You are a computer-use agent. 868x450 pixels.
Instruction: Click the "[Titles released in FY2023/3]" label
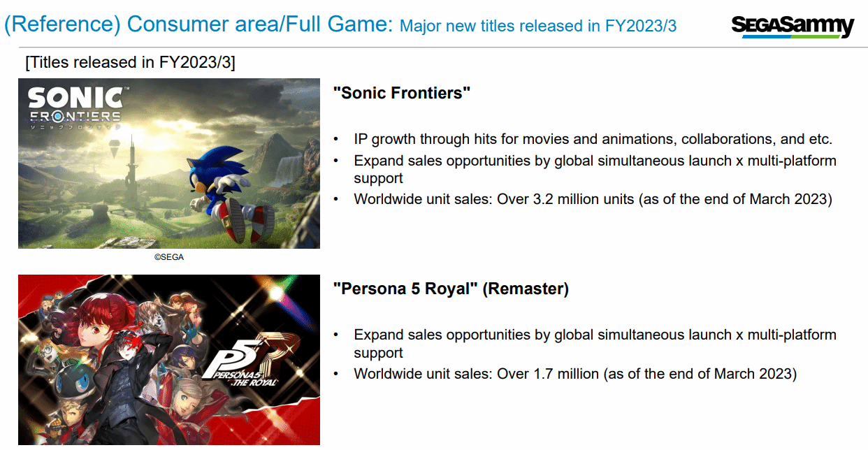tap(131, 62)
